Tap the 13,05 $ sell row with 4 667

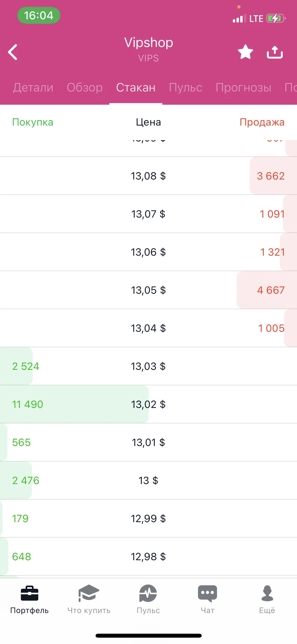click(x=148, y=290)
